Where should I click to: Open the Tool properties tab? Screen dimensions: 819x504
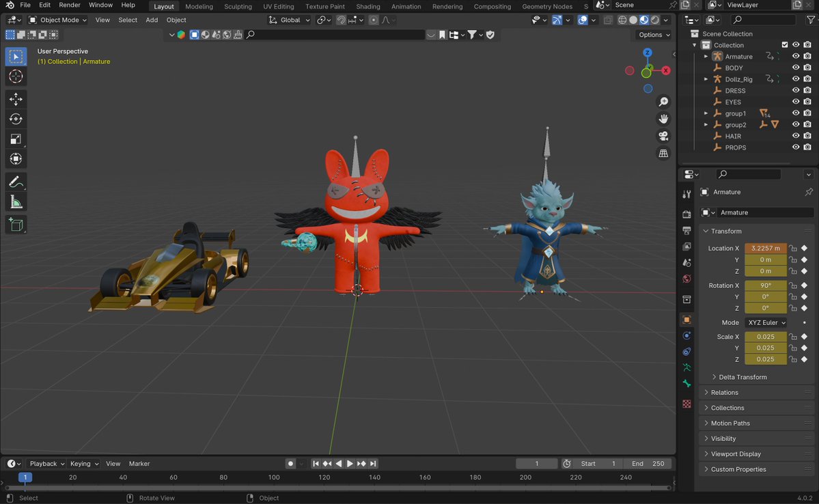(687, 194)
